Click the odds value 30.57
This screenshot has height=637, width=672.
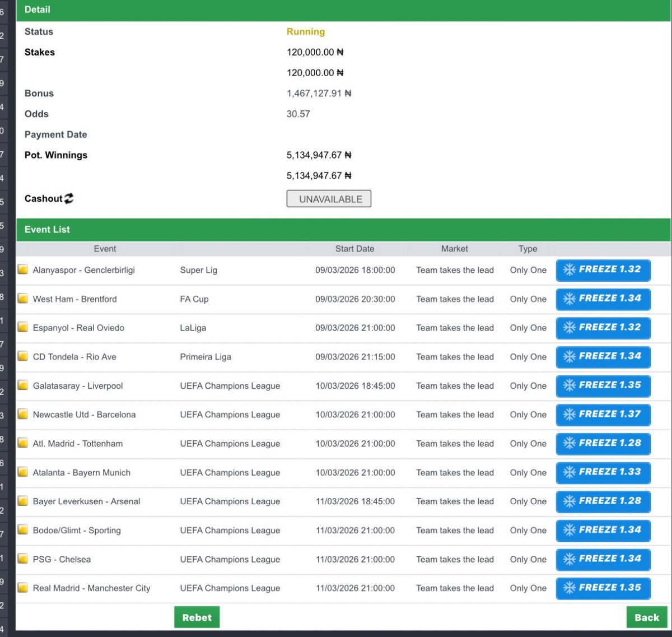tap(298, 114)
